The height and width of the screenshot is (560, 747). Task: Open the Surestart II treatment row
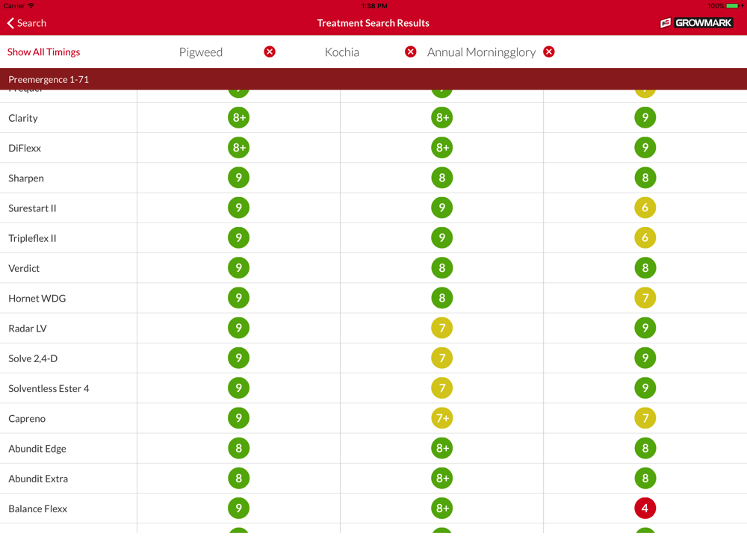[x=373, y=208]
